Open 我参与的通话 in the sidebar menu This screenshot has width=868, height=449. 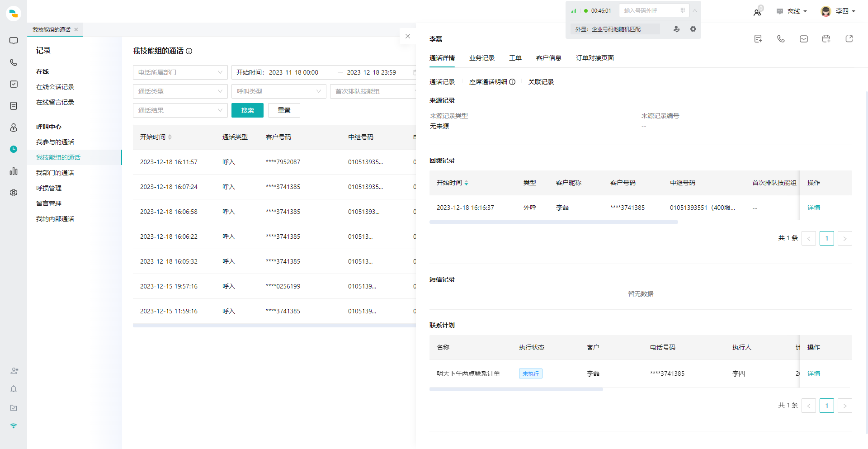click(x=55, y=142)
